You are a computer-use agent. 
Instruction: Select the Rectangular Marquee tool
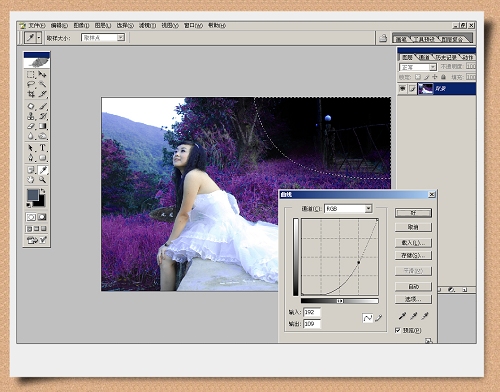[31, 74]
